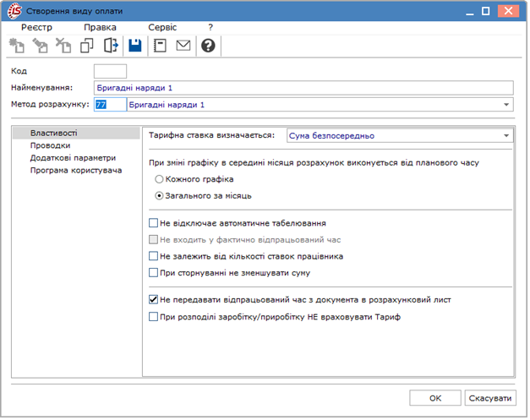Click the delete record toolbar icon
Viewport: 530px width, 420px height.
click(x=63, y=46)
